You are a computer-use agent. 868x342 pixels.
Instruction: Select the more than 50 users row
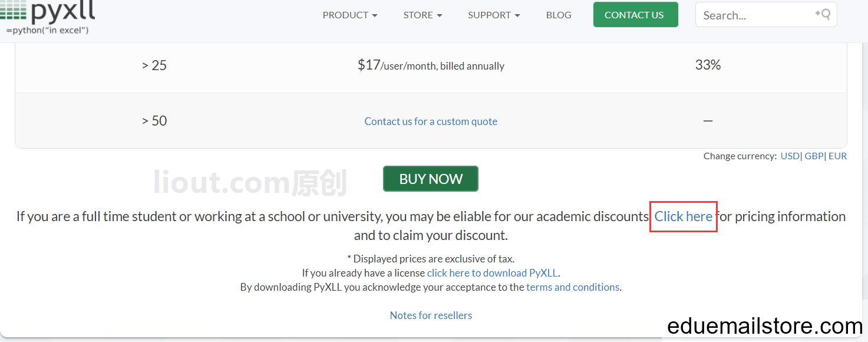point(431,121)
